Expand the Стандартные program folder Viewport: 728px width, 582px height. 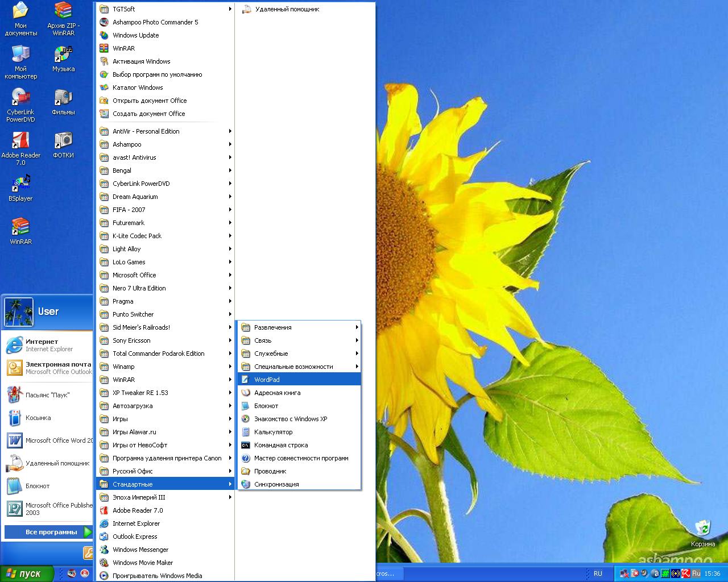pyautogui.click(x=166, y=484)
